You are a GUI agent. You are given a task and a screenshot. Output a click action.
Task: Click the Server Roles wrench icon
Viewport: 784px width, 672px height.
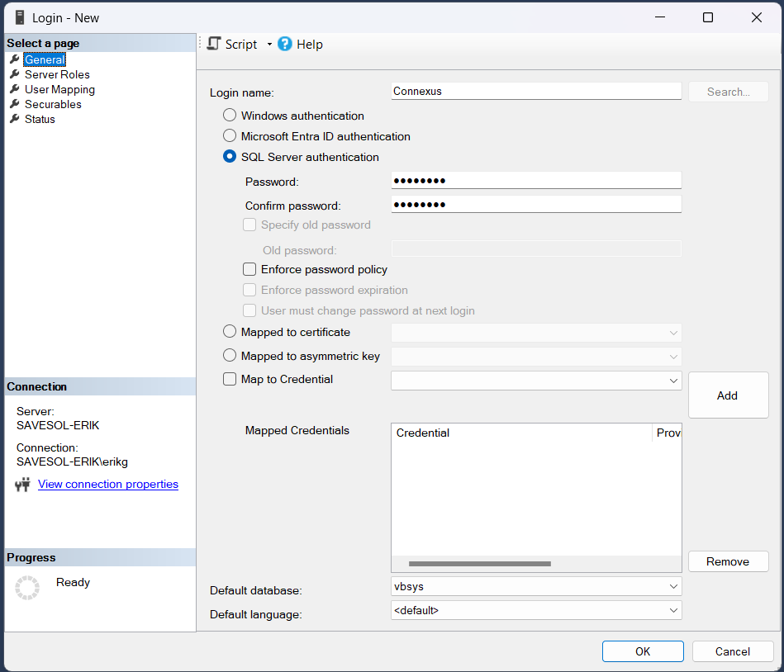[14, 74]
